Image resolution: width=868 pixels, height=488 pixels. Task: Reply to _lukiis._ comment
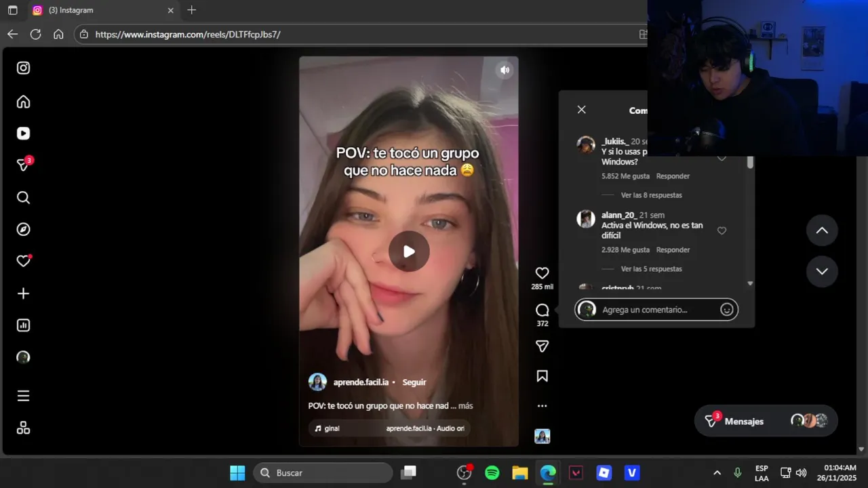[x=673, y=176]
